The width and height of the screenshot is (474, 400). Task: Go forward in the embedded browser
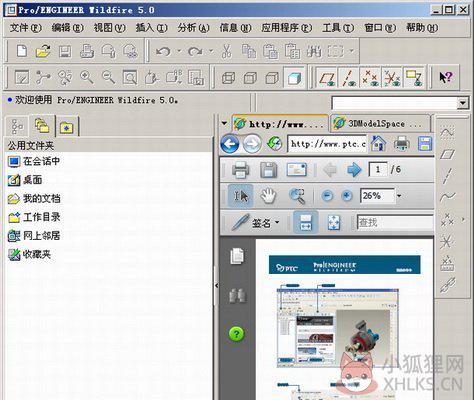252,144
